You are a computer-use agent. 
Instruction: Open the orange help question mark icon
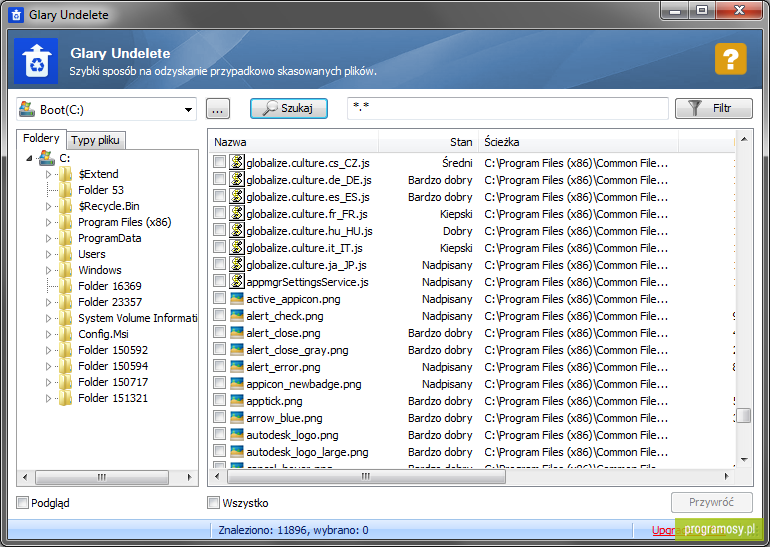[x=730, y=59]
